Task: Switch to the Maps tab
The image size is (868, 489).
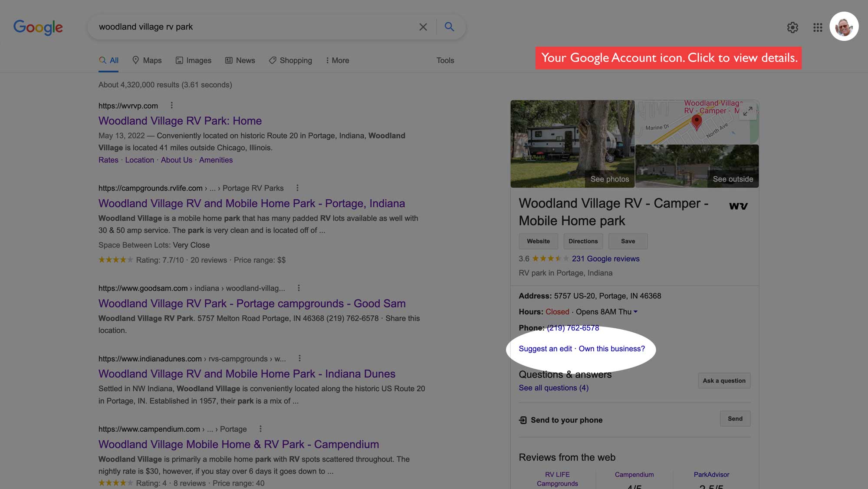Action: [x=147, y=60]
